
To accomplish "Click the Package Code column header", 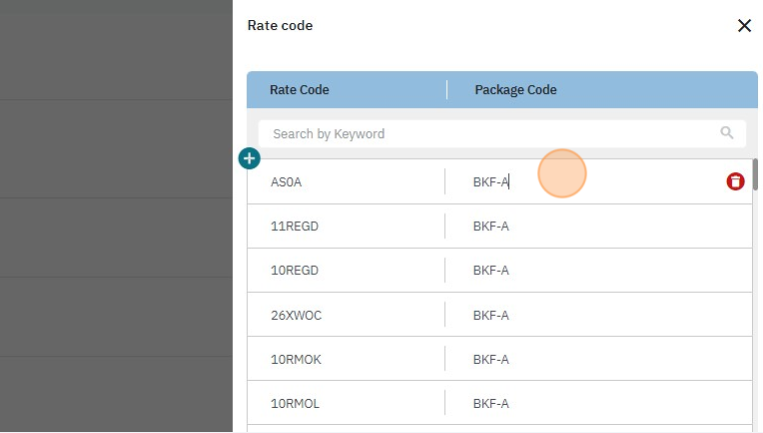I will (x=515, y=90).
